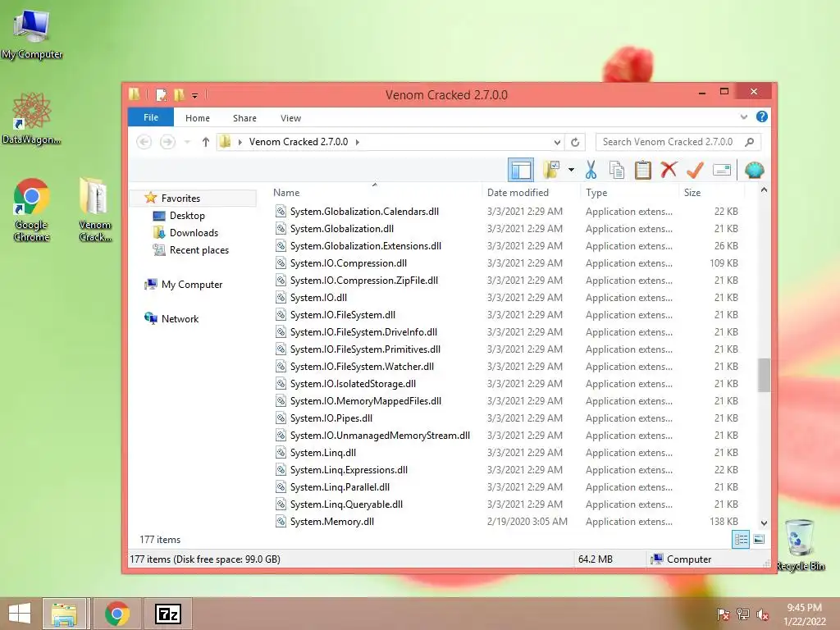Click Chrome icon in taskbar
Image resolution: width=840 pixels, height=630 pixels.
(x=116, y=614)
